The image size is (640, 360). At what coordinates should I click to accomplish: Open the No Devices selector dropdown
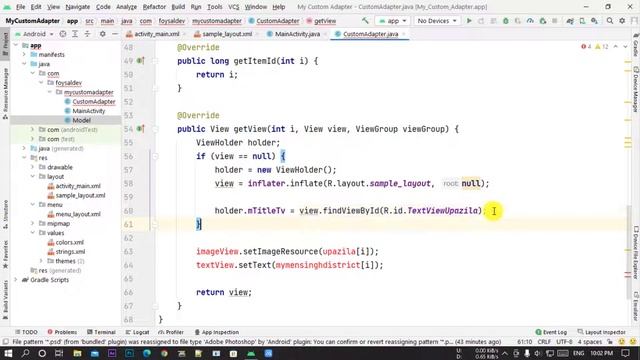(x=437, y=20)
